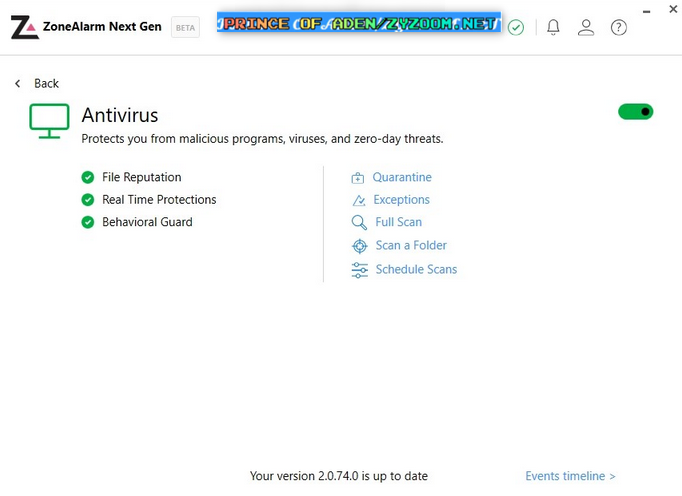
Task: Click File Reputation label
Action: click(142, 177)
